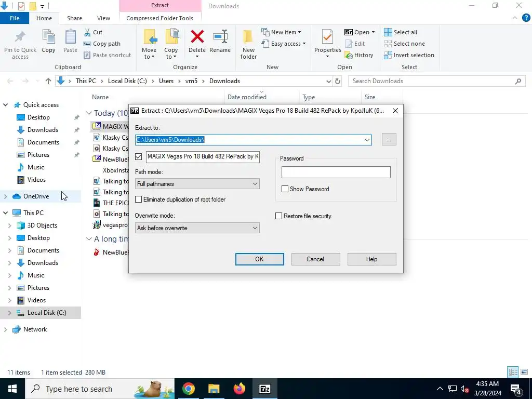Click the Up one level arrow

coord(48,81)
